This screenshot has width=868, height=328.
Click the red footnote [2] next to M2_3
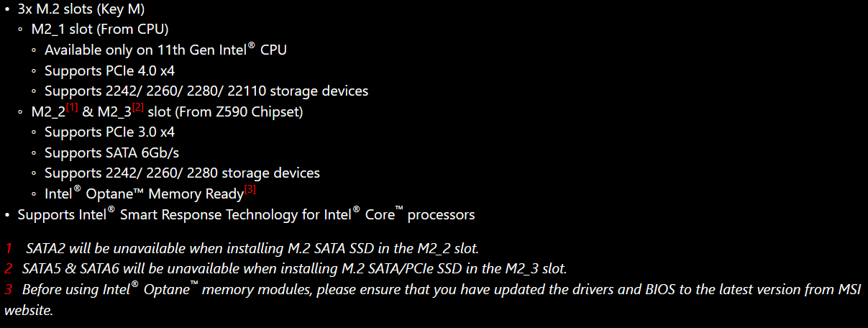tap(139, 108)
